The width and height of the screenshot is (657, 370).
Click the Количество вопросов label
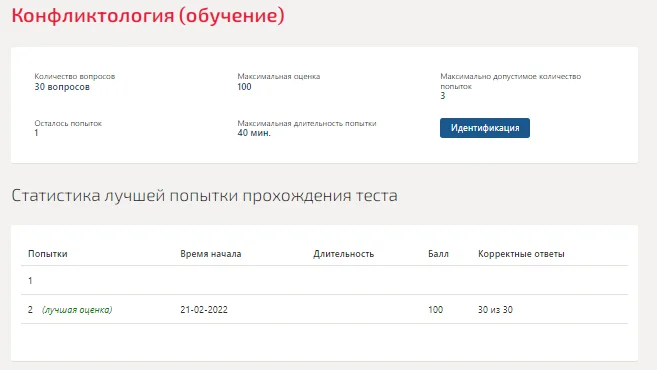(75, 76)
